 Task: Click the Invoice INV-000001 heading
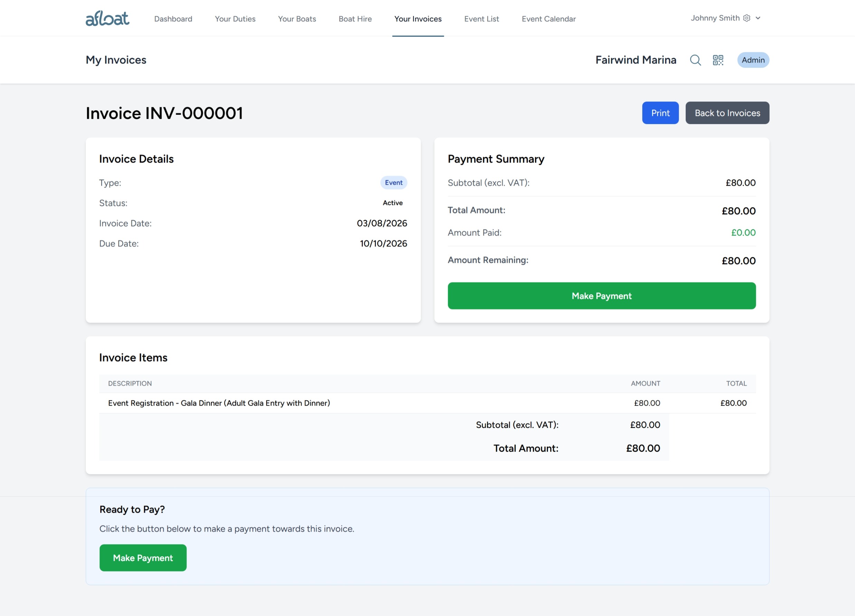pos(164,113)
